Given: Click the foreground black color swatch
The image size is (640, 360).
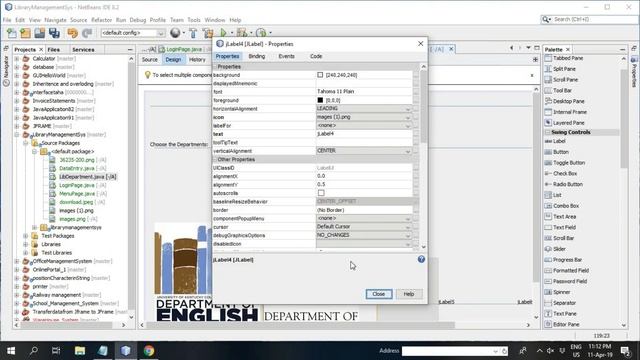Looking at the screenshot, I should pos(320,100).
